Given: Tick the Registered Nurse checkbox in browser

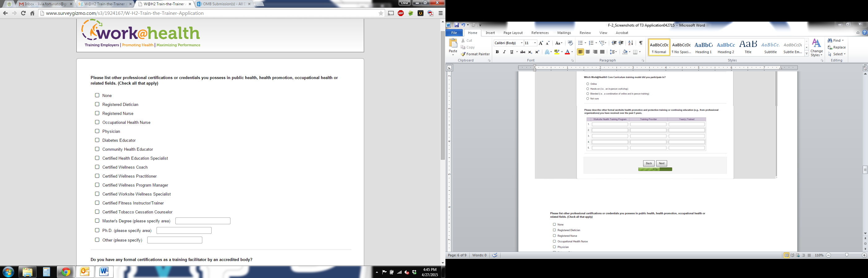Looking at the screenshot, I should (97, 113).
